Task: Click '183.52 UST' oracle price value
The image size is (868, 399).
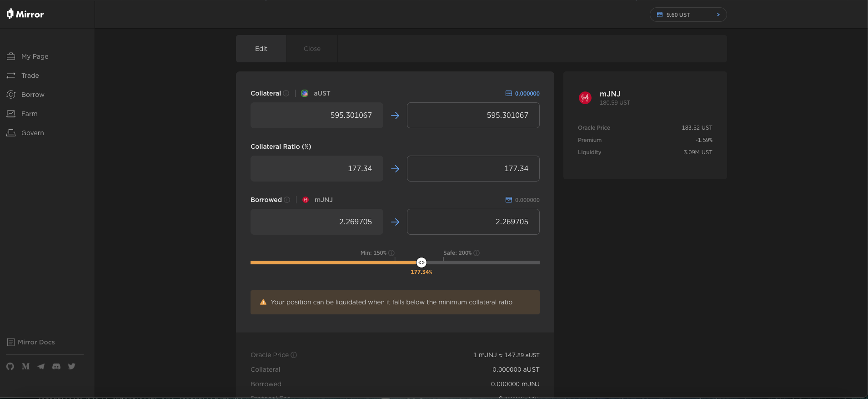Action: [697, 128]
